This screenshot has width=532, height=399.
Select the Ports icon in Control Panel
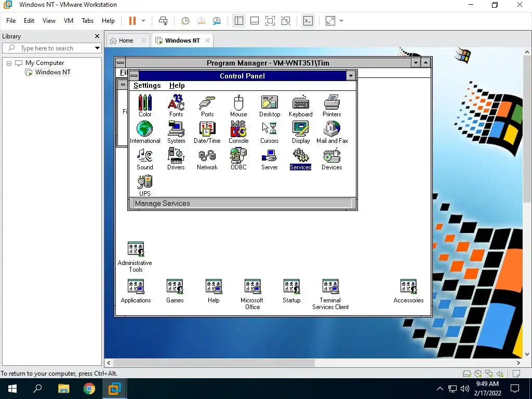click(207, 105)
